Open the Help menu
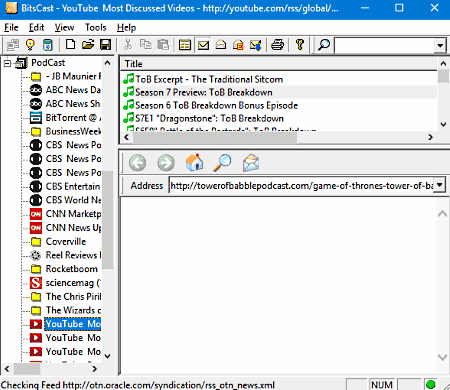This screenshot has width=450, height=390. point(126,27)
